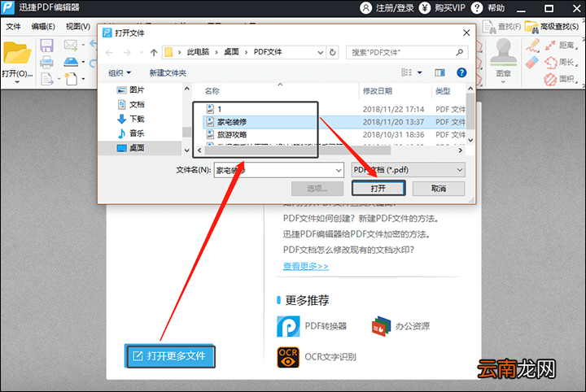Viewport: 586px width, 392px height.
Task: Click the file list vertical scrollbar down arrow
Action: [x=470, y=141]
